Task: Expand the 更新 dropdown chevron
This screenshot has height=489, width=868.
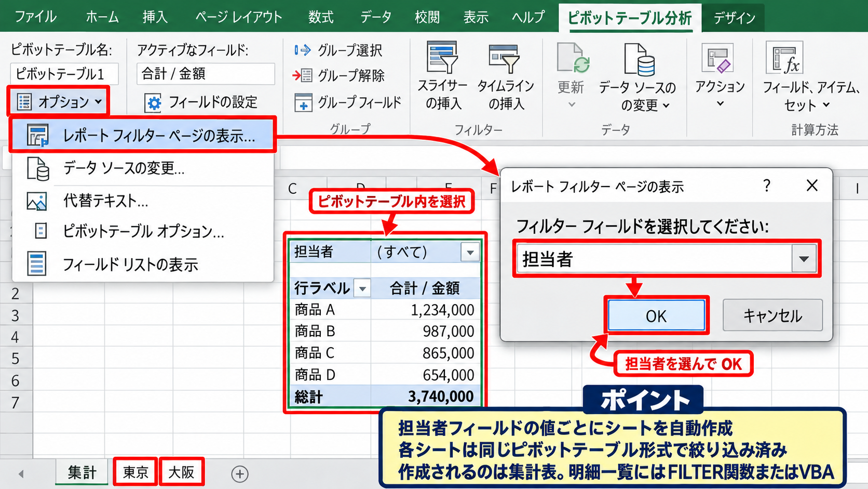Action: tap(572, 104)
